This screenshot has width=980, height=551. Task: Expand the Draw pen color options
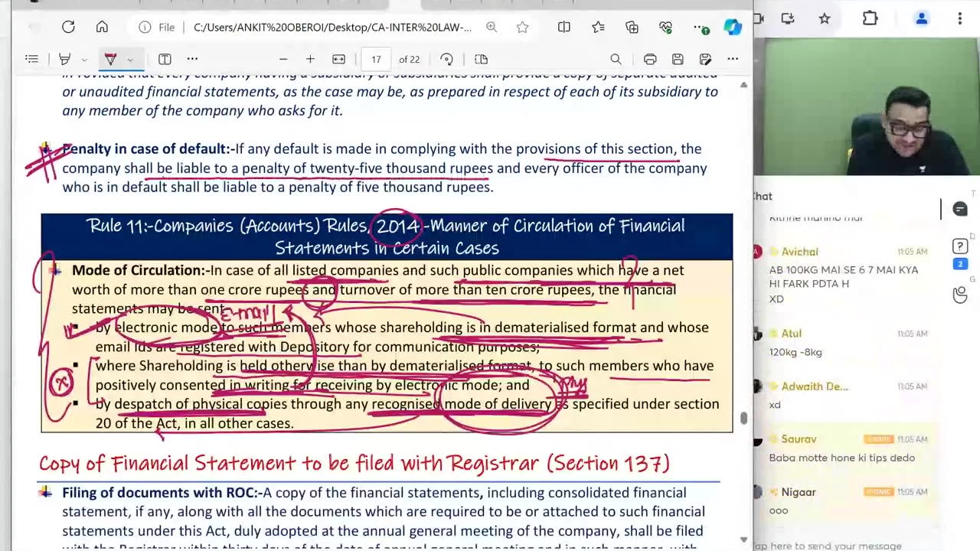pyautogui.click(x=130, y=60)
